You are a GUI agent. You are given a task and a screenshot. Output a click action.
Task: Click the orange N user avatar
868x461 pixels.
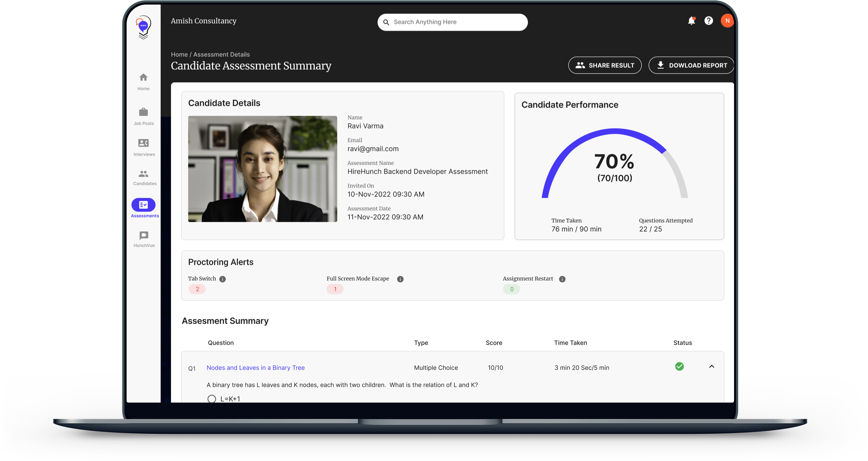[727, 21]
